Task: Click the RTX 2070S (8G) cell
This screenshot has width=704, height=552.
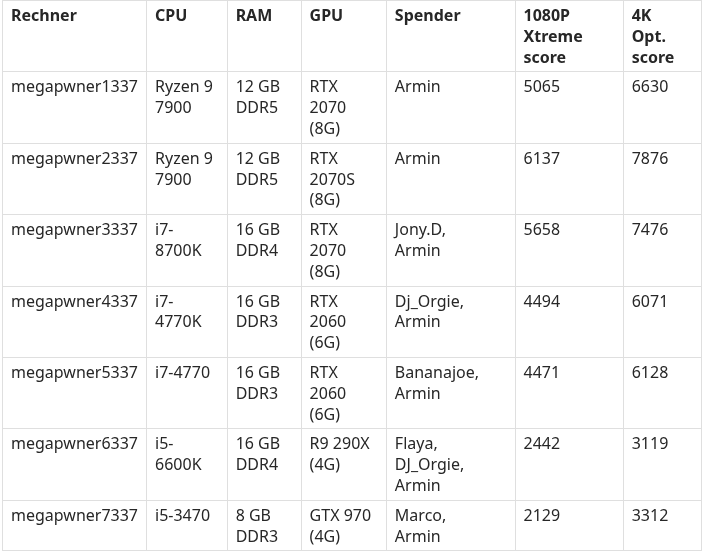Action: 332,179
